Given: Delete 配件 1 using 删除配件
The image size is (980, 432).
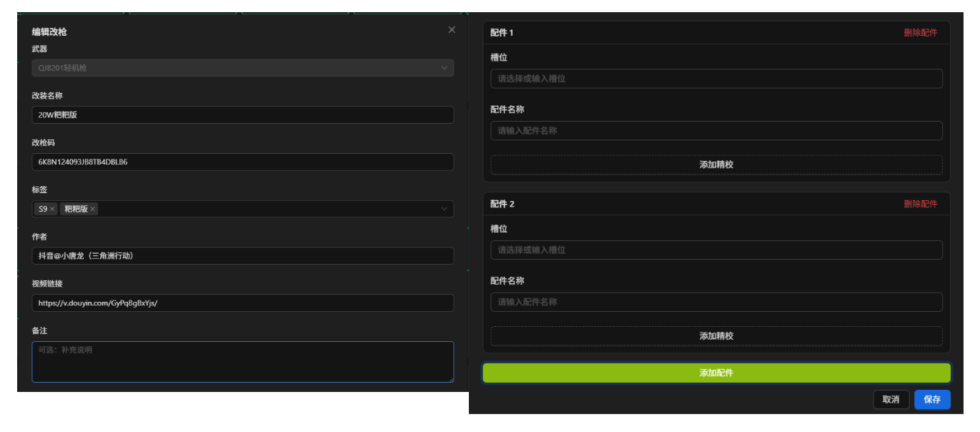Looking at the screenshot, I should pos(920,33).
